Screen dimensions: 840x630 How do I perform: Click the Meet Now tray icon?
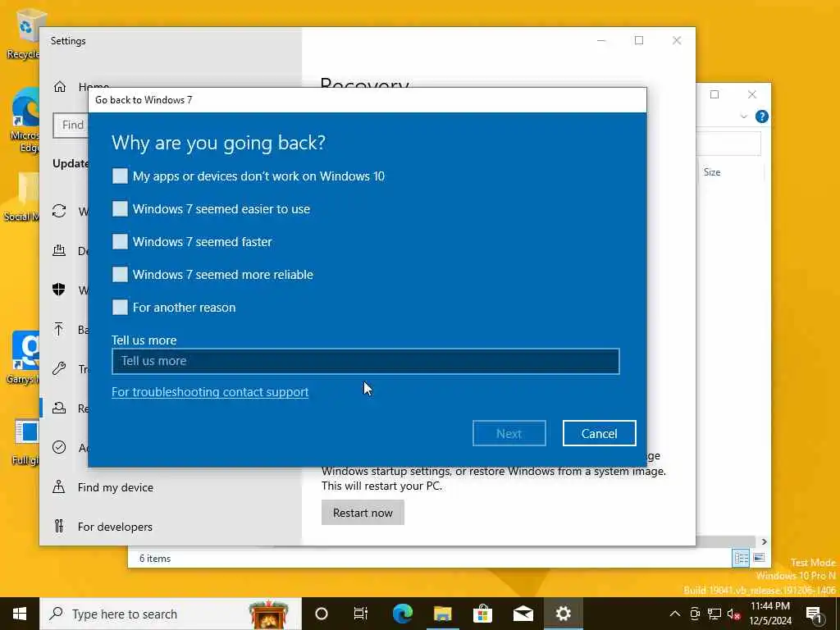pos(695,614)
